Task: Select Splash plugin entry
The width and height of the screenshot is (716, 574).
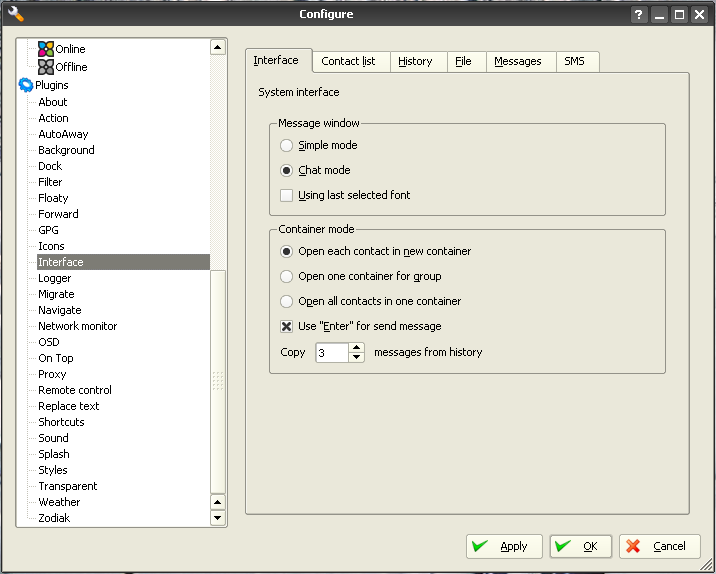Action: (x=53, y=454)
